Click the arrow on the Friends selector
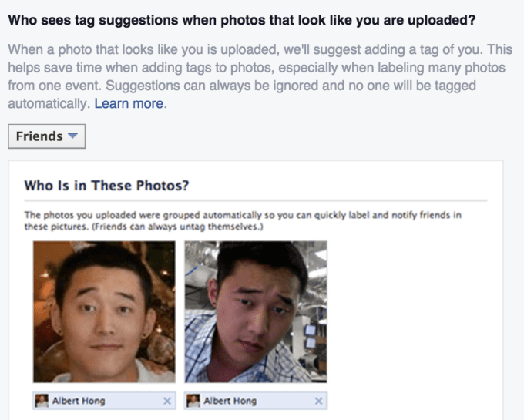This screenshot has width=524, height=420. (x=72, y=136)
